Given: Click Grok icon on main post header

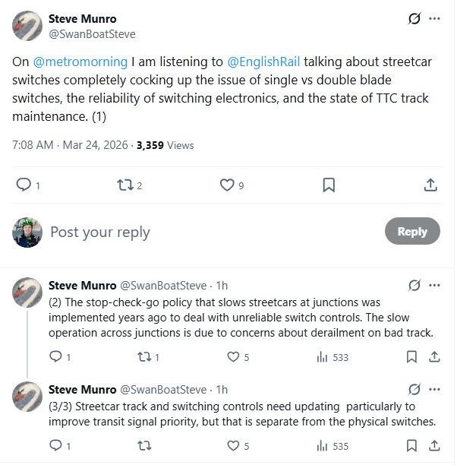Looking at the screenshot, I should click(414, 19).
